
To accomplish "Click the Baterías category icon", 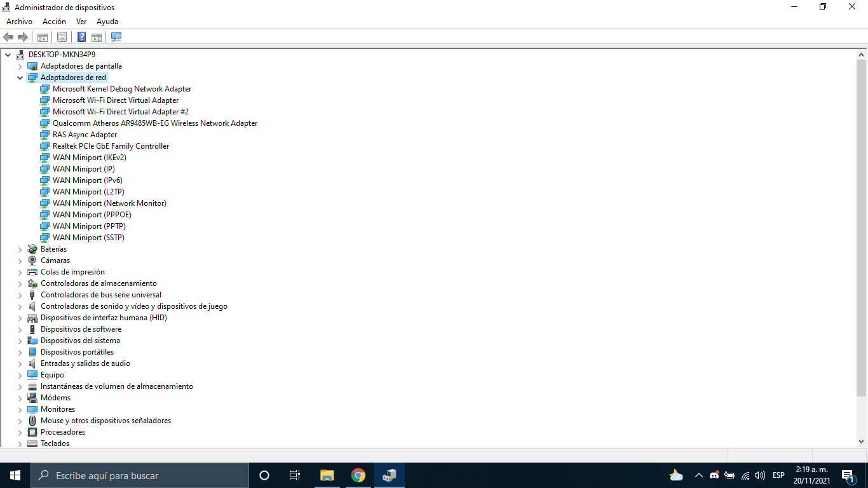I will pos(32,249).
